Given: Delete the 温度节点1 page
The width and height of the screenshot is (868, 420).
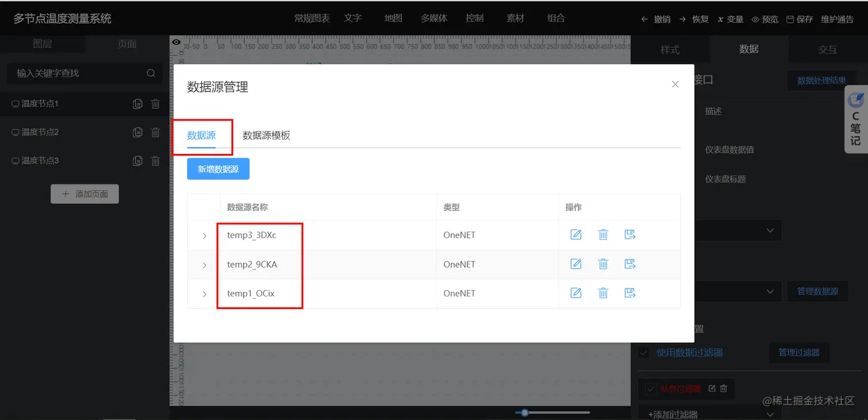Looking at the screenshot, I should (155, 104).
